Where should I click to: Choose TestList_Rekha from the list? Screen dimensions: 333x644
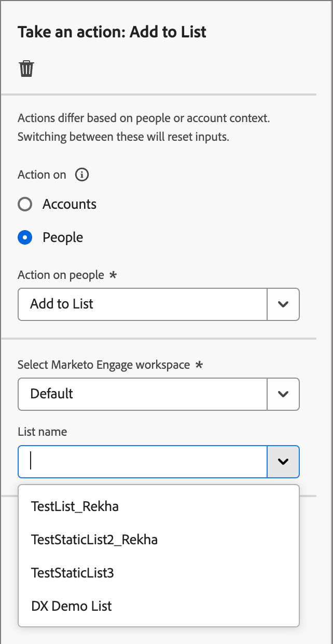coord(75,506)
